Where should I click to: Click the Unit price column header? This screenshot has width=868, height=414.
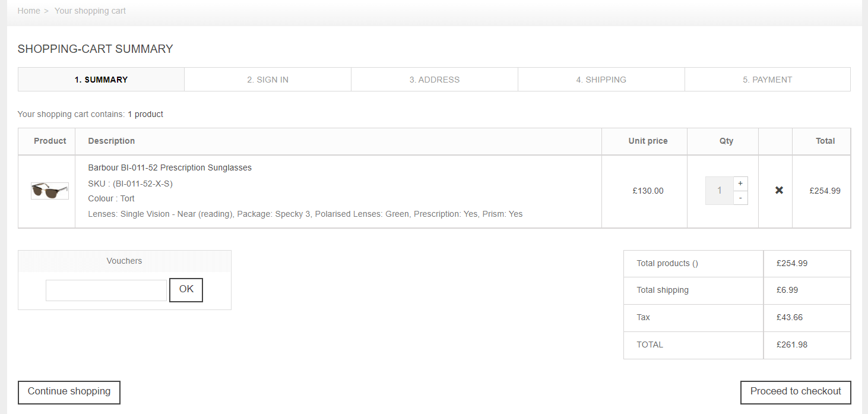click(648, 141)
